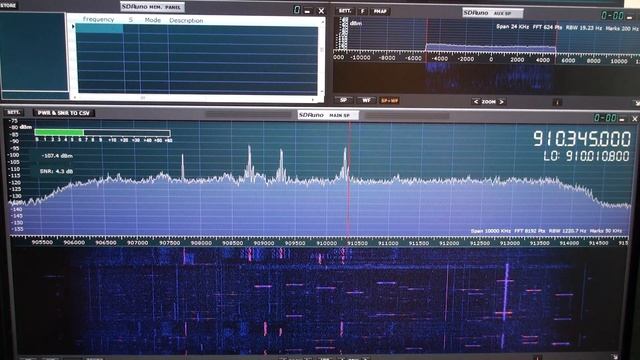The width and height of the screenshot is (640, 360).
Task: Click the right scroll arrow of memory table
Action: click(313, 99)
